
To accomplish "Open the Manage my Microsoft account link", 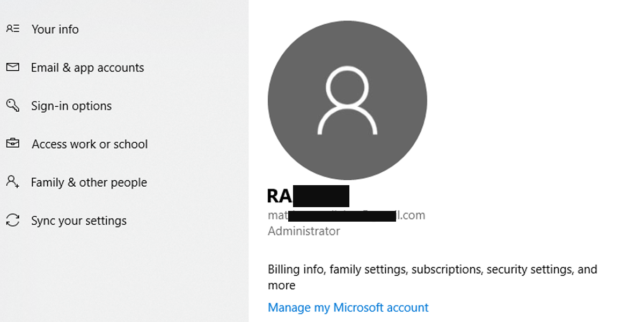I will [x=348, y=308].
